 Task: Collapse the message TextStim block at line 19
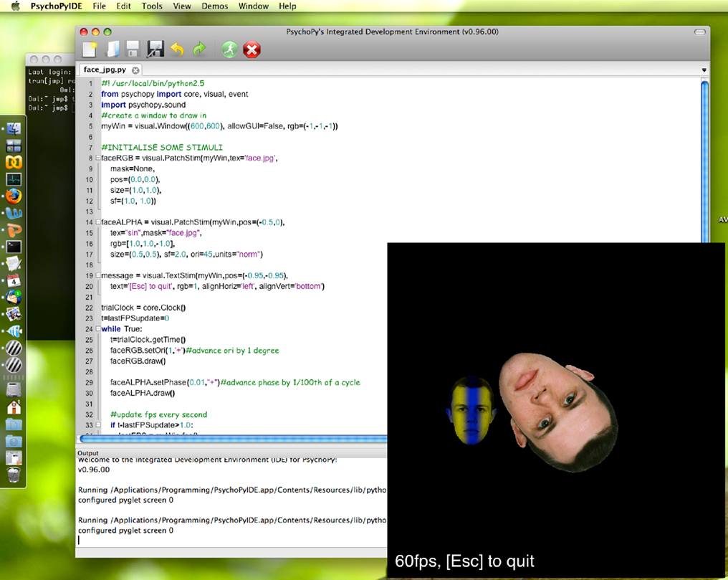coord(98,275)
